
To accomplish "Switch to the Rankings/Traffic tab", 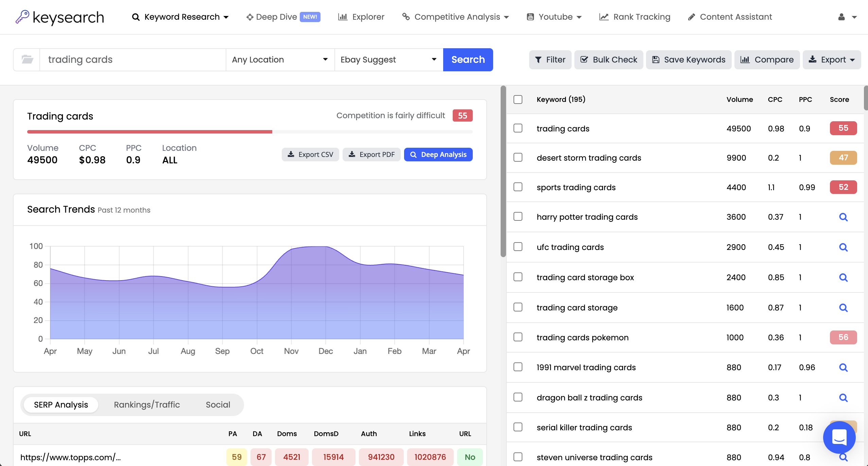I will tap(146, 405).
